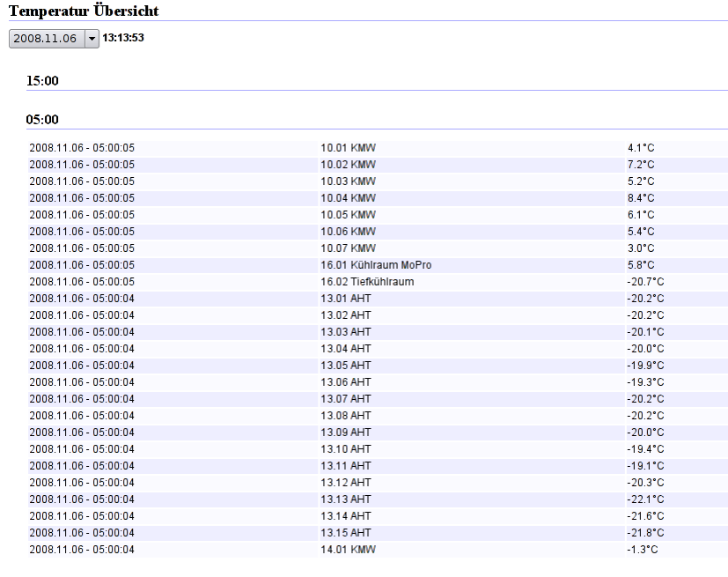Viewport: 728px width, 577px height.
Task: Click the -21.8°C value for 13.15 AHT
Action: [646, 532]
